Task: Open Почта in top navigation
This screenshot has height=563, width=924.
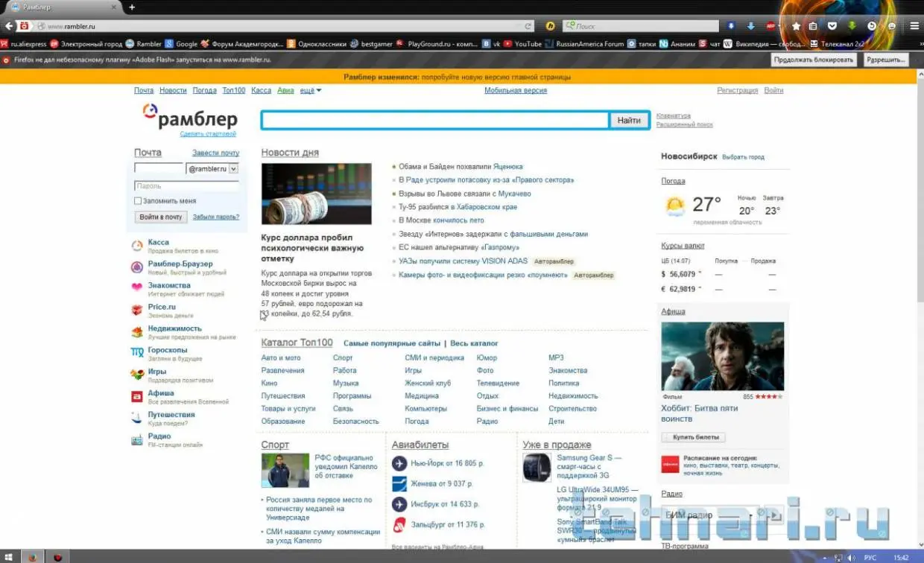Action: pos(144,90)
